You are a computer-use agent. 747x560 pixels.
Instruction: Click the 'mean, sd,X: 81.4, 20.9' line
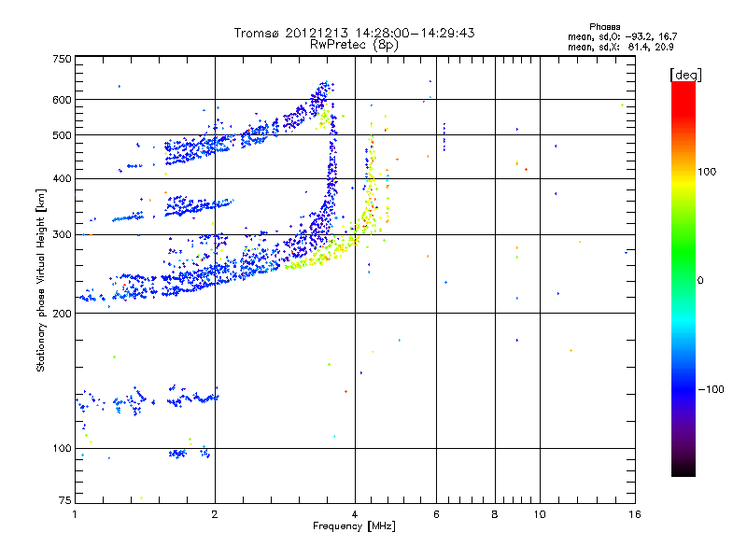(x=620, y=47)
